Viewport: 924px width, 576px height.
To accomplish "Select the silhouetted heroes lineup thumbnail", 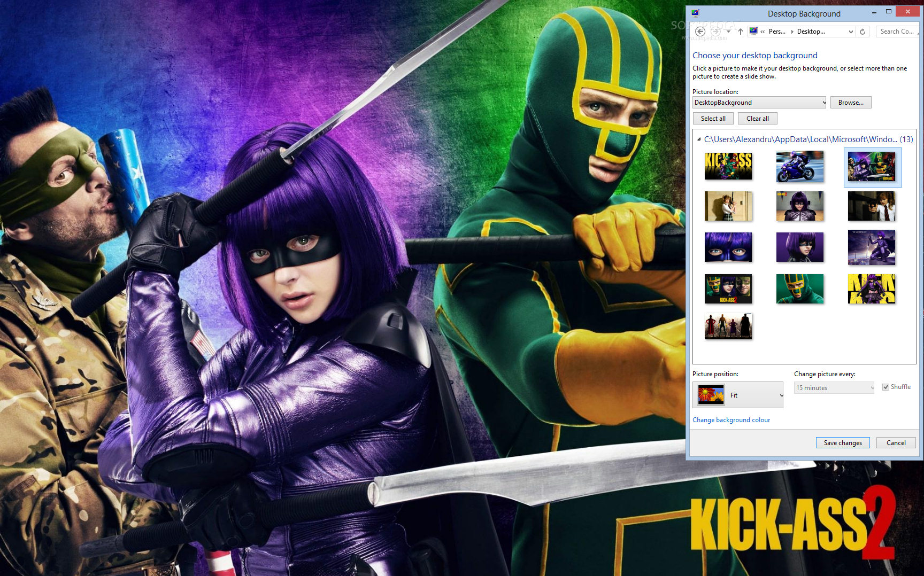I will coord(728,326).
